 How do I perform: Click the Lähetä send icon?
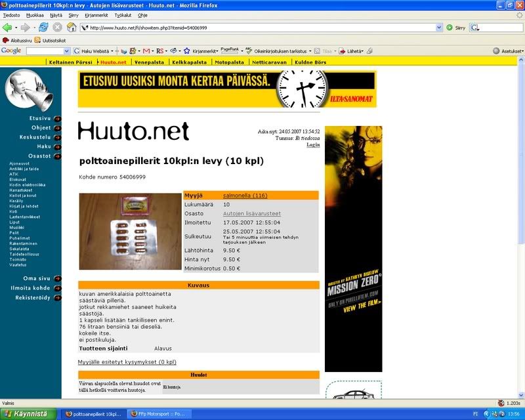tap(342, 51)
